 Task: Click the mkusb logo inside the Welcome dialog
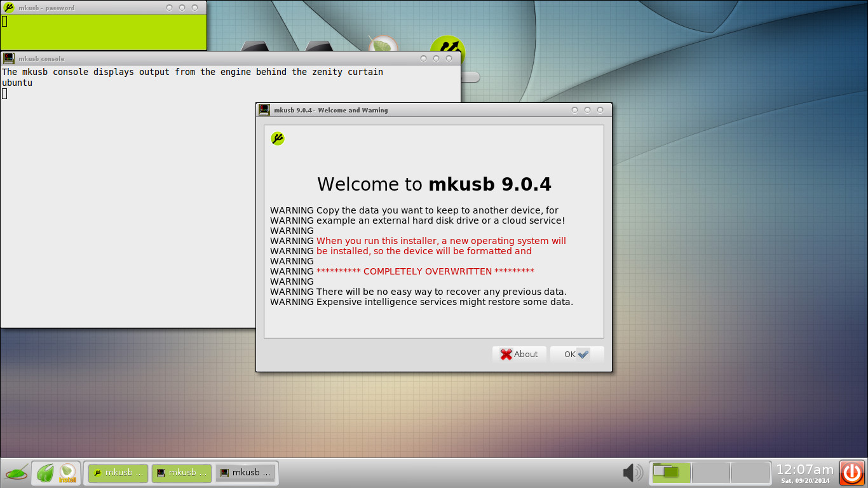tap(278, 139)
